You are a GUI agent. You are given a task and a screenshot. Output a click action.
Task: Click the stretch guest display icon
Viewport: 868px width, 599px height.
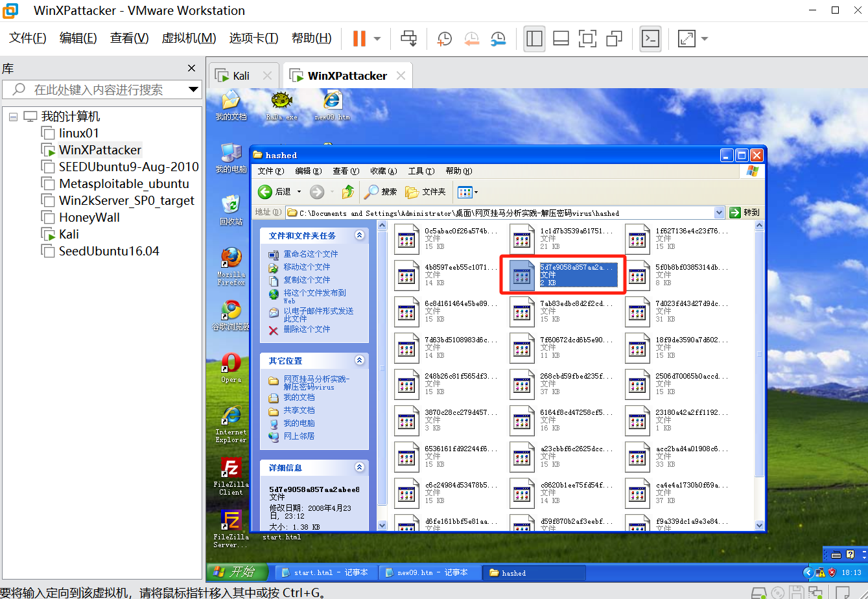tap(686, 39)
